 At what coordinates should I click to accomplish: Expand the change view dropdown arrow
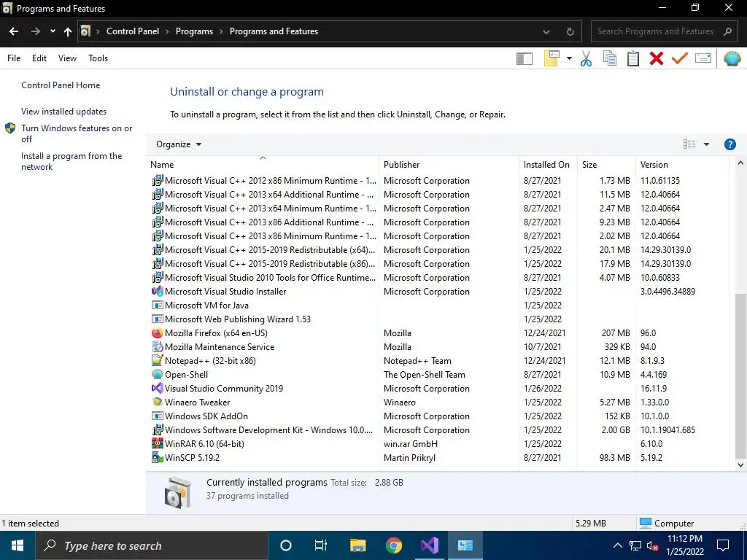point(706,144)
